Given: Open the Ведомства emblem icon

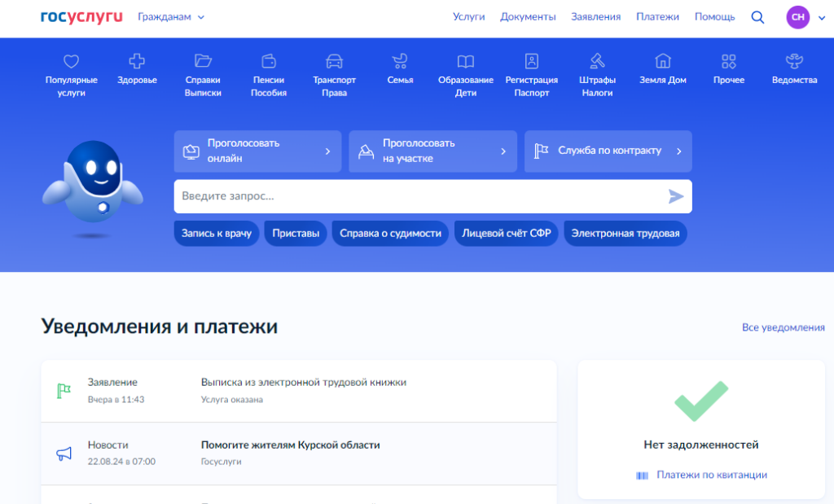Looking at the screenshot, I should click(794, 61).
